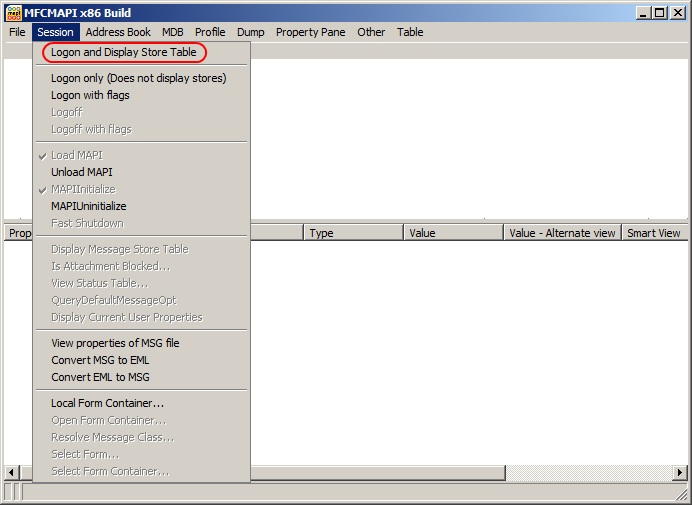
Task: Select Logon only (Does not display stores)
Action: point(141,78)
